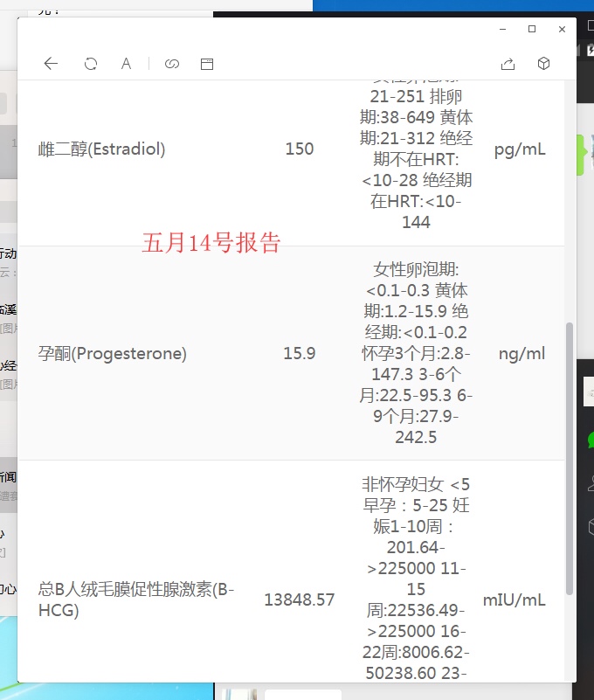Click the B-HCG result value 13848.57

click(x=300, y=600)
